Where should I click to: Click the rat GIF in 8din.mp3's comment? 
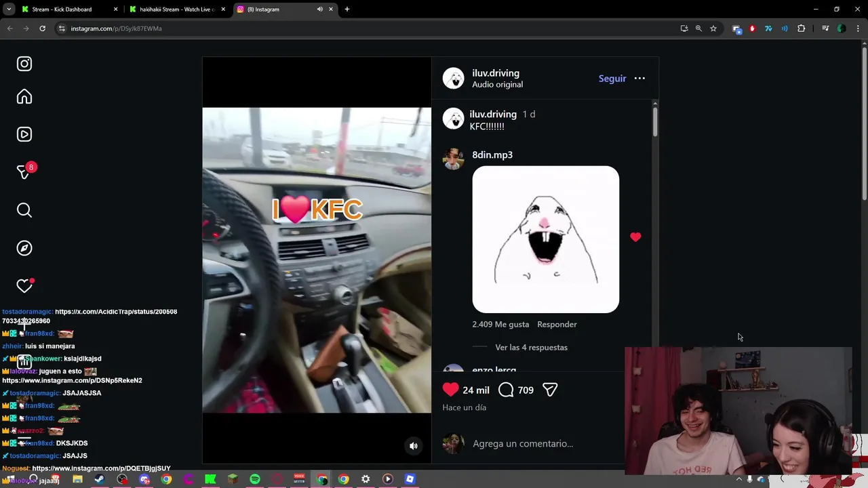click(545, 239)
